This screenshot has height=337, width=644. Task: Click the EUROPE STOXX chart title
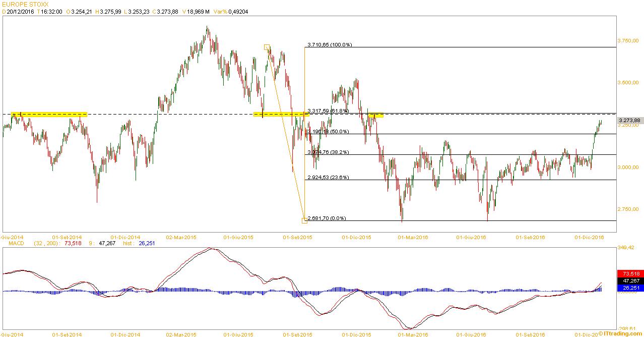(x=25, y=4)
